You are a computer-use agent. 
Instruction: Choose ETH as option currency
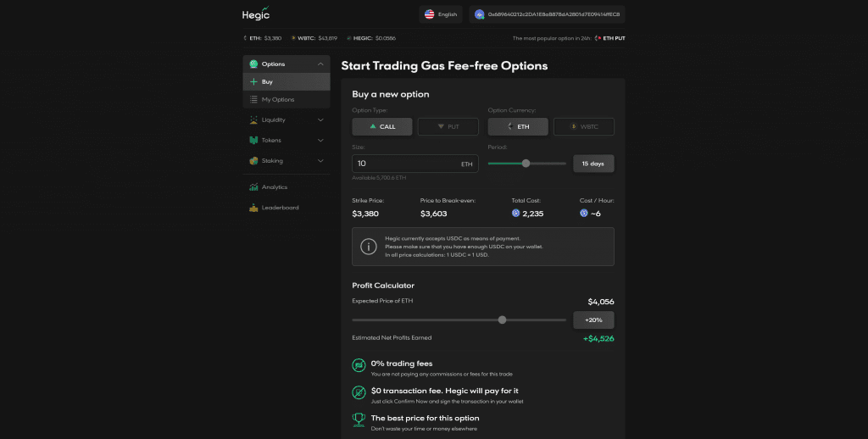[518, 127]
